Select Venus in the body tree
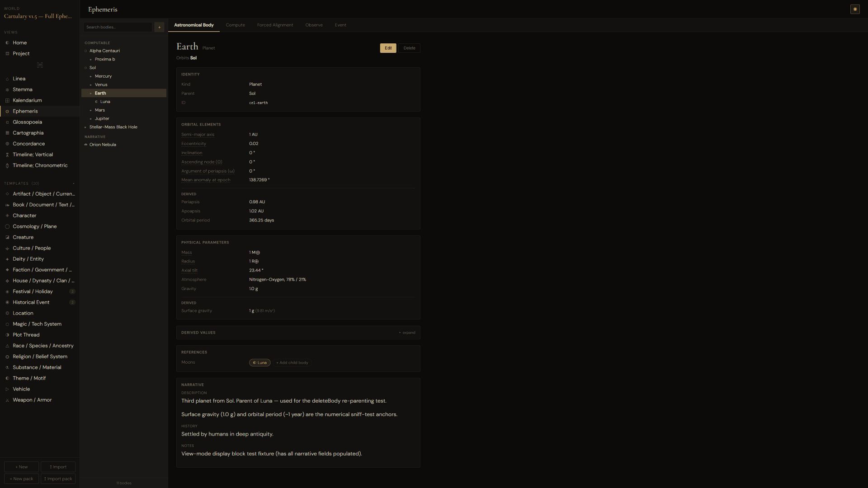 coord(124,85)
